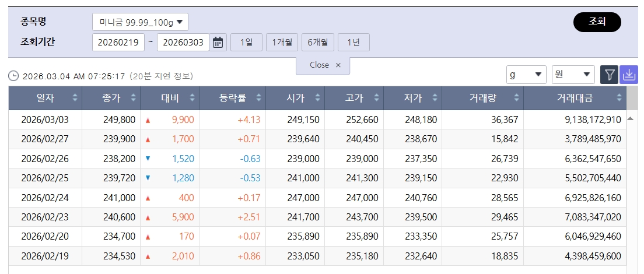Select the 1일 period button

(x=246, y=43)
